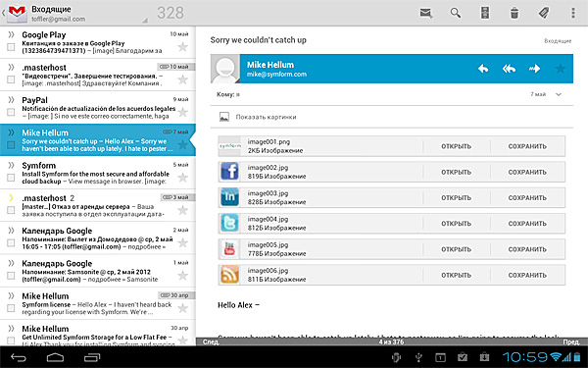This screenshot has height=368, width=588.
Task: Reply to Mike Hellum with the reply arrow
Action: tap(483, 69)
